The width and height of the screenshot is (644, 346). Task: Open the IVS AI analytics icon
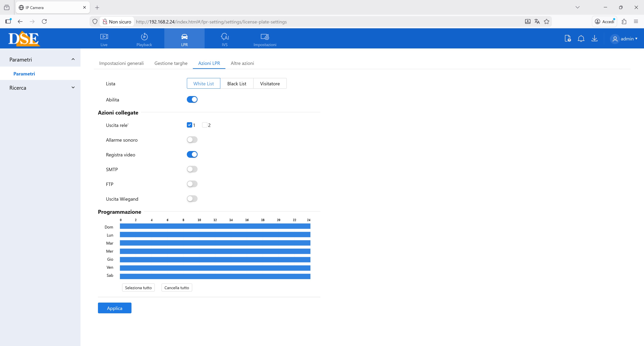[225, 37]
